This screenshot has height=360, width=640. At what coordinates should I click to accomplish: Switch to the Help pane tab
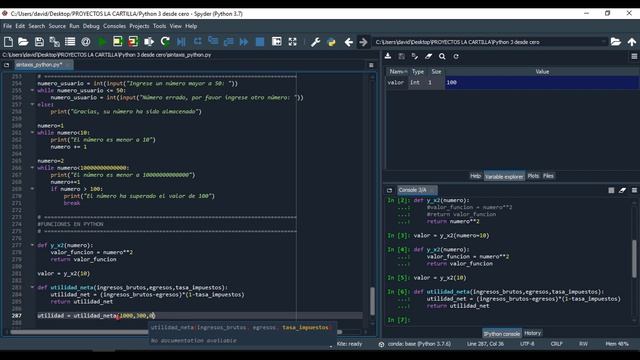pos(475,176)
